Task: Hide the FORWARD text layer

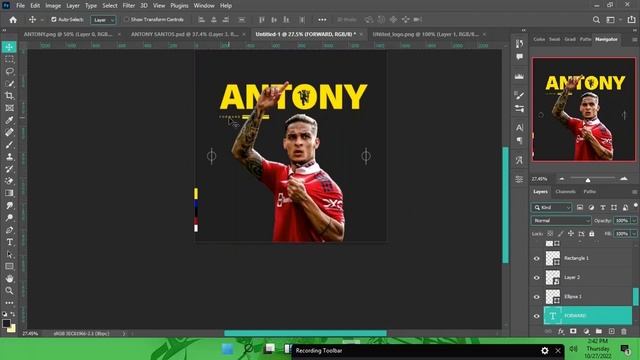Action: pyautogui.click(x=536, y=316)
